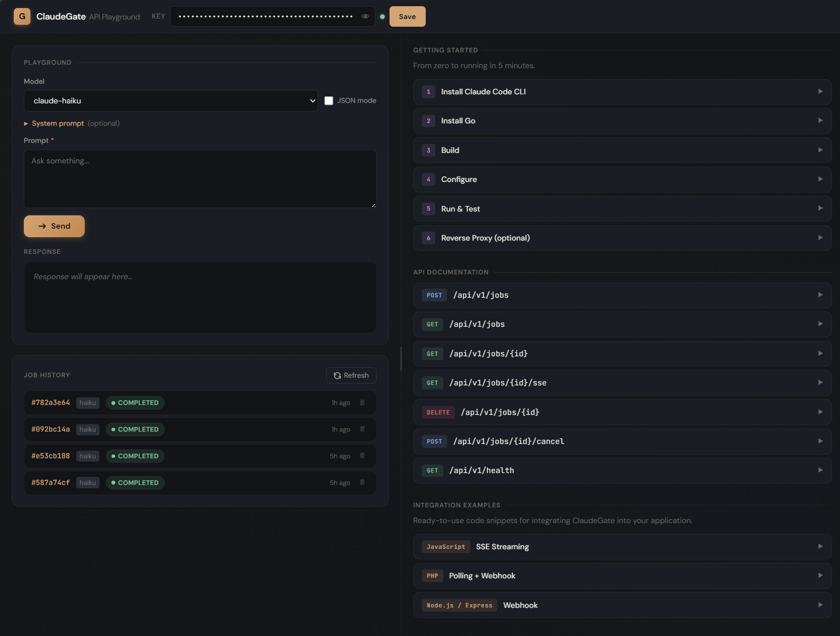840x636 pixels.
Task: Send the prompt
Action: (x=54, y=226)
